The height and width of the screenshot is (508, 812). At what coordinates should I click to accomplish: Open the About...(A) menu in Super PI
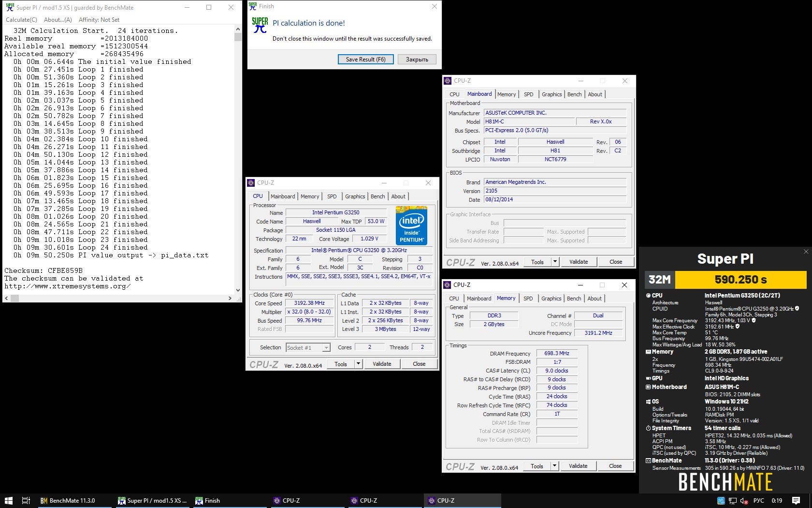click(x=58, y=20)
